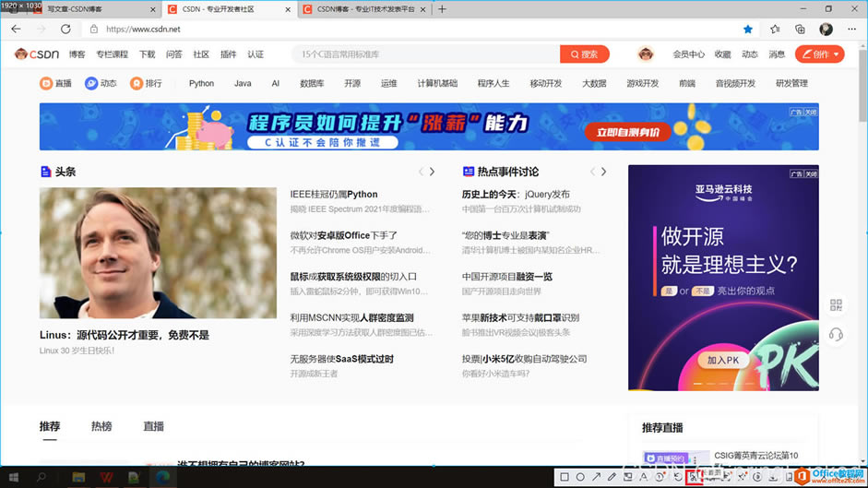Open WPS from the taskbar
Screen dimensions: 868x488
point(106,477)
